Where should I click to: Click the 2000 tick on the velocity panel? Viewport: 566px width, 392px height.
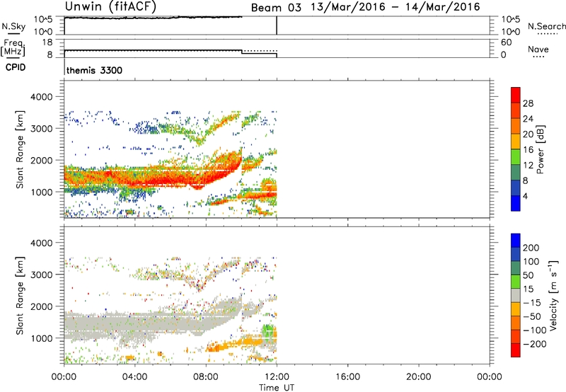[x=42, y=306]
